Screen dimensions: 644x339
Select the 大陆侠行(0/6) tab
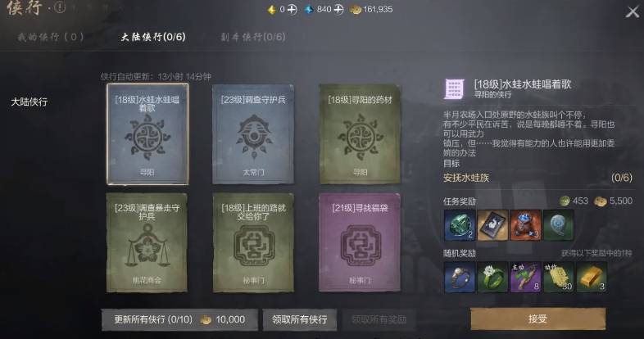tap(153, 37)
